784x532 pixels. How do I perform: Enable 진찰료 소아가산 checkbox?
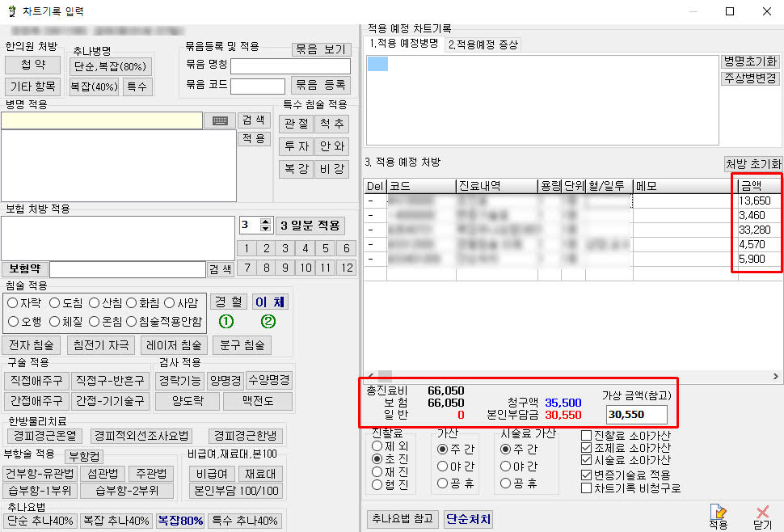coord(587,437)
